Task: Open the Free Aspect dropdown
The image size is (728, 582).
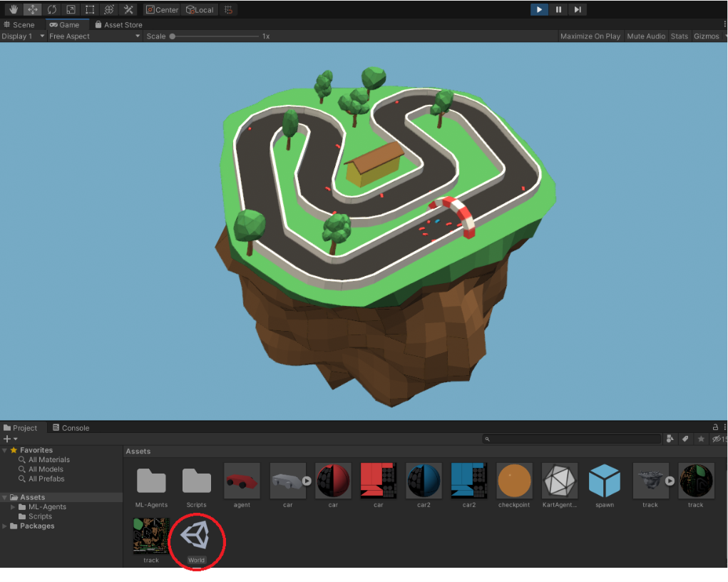Action: pos(94,36)
